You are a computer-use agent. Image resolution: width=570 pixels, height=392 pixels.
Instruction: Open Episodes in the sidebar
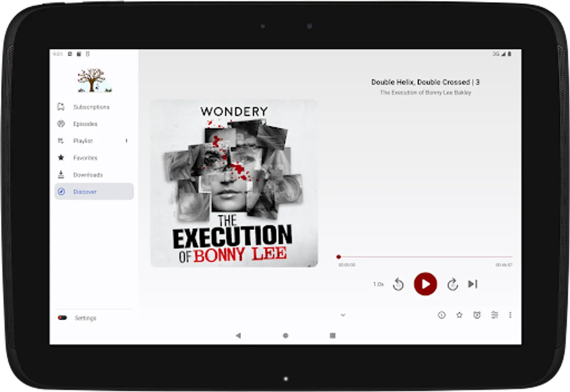coord(94,124)
